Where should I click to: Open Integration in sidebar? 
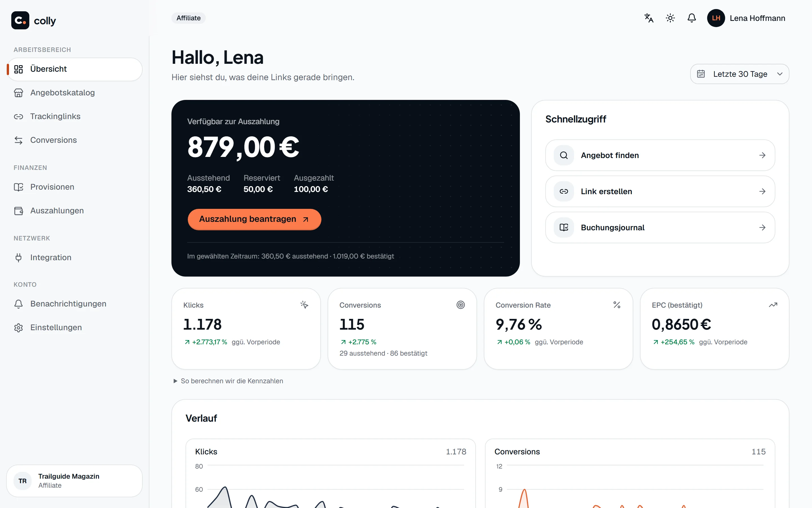pyautogui.click(x=74, y=257)
